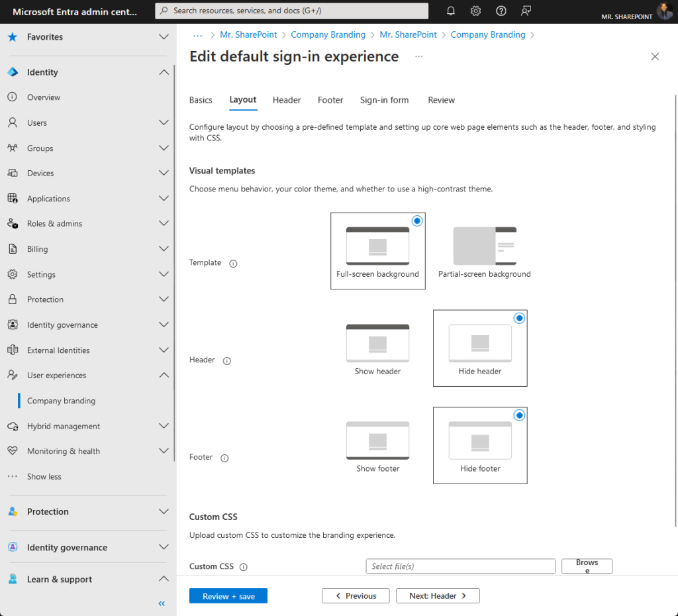Switch to the Layout tab

242,100
